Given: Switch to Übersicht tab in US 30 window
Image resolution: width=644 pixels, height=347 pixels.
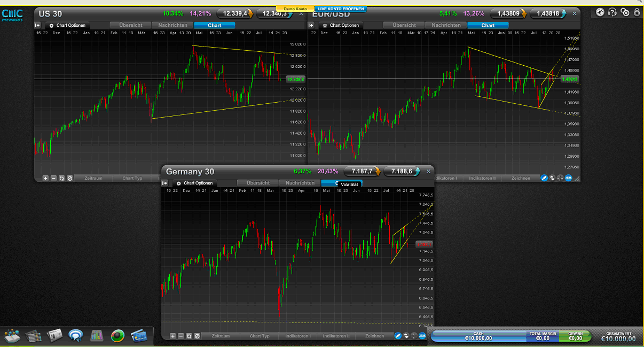Looking at the screenshot, I should 131,25.
